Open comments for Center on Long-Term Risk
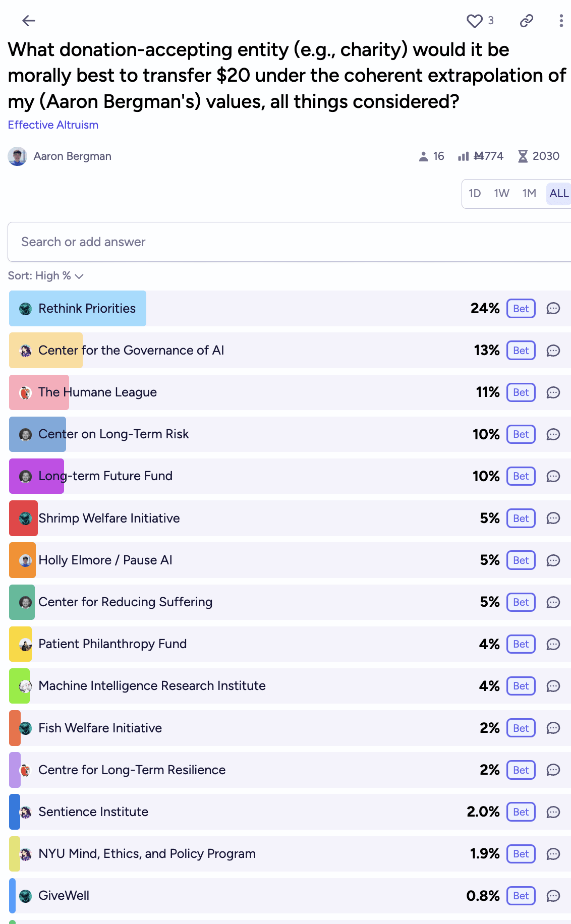The height and width of the screenshot is (924, 571). pos(553,434)
